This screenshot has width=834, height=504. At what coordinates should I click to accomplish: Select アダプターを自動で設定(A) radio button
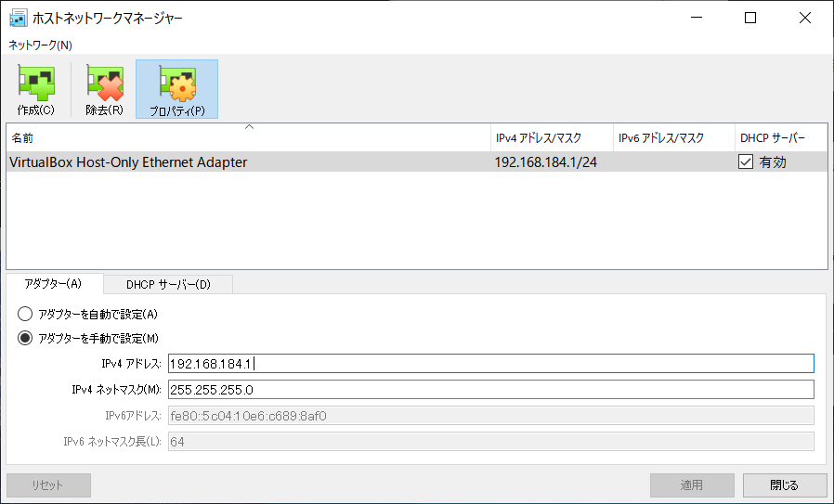pos(25,315)
